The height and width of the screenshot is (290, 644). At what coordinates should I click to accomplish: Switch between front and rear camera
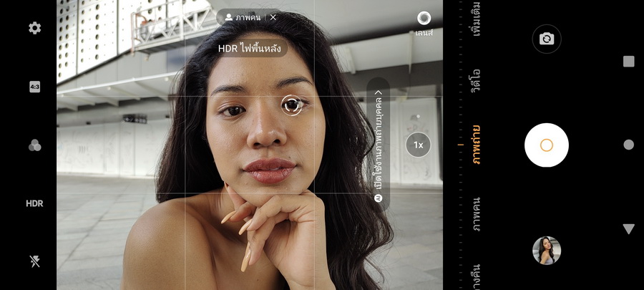coord(546,39)
